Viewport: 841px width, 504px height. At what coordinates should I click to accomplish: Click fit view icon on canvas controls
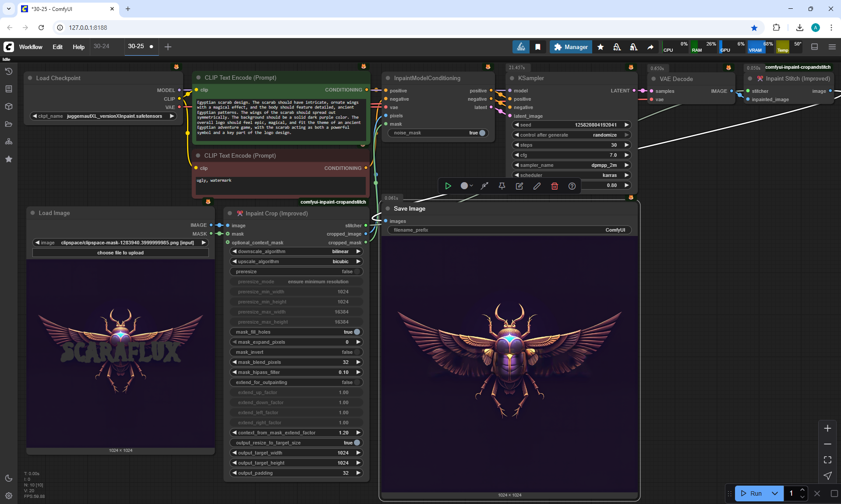pos(827,460)
